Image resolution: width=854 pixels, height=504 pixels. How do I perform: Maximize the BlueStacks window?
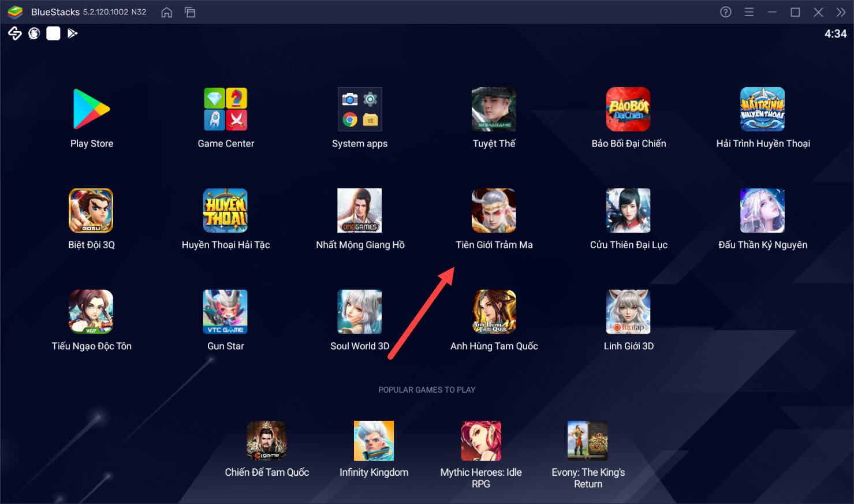(795, 12)
